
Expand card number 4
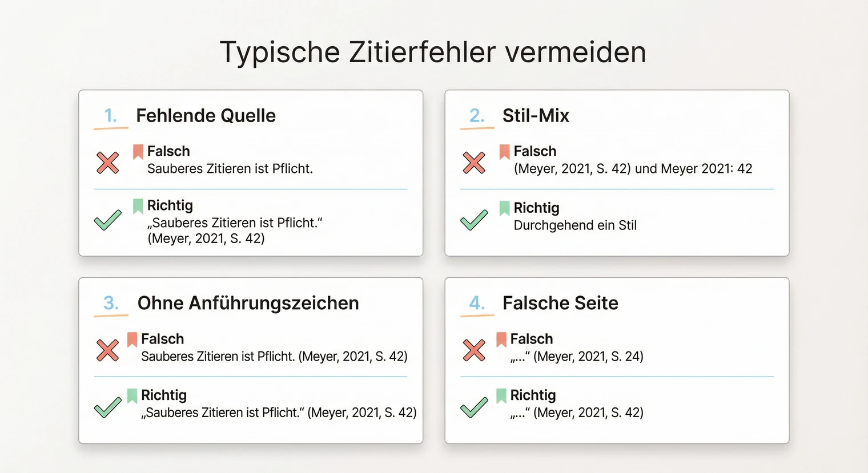476,303
